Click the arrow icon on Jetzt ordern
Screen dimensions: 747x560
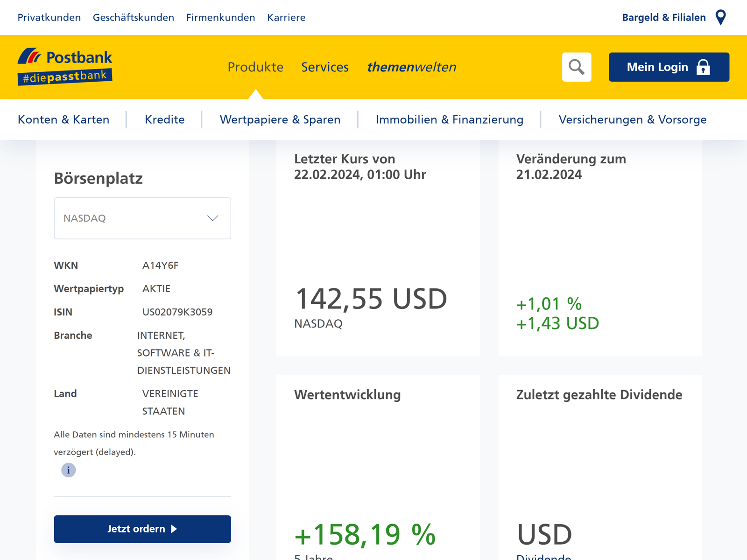[175, 529]
